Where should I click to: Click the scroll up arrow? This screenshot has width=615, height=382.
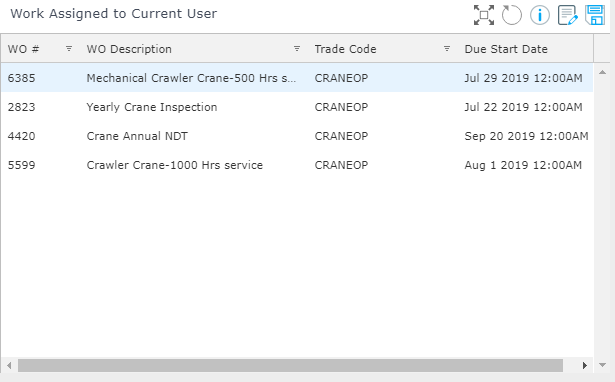(602, 72)
